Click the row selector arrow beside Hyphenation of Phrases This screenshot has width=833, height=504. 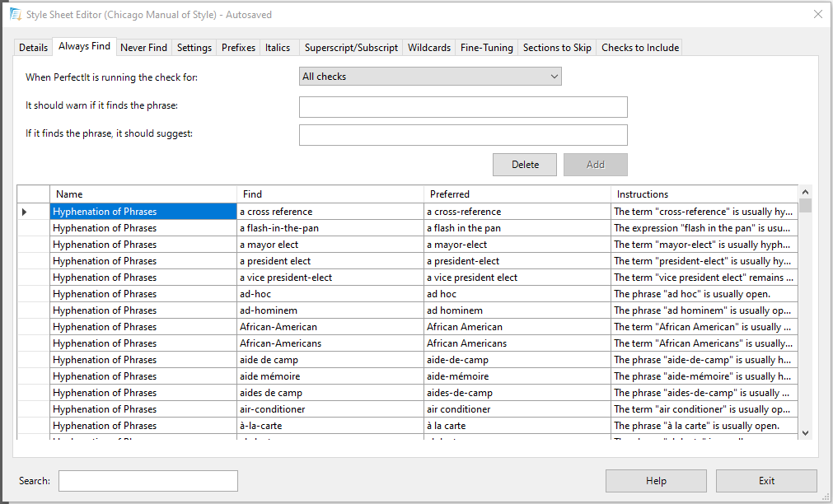26,211
